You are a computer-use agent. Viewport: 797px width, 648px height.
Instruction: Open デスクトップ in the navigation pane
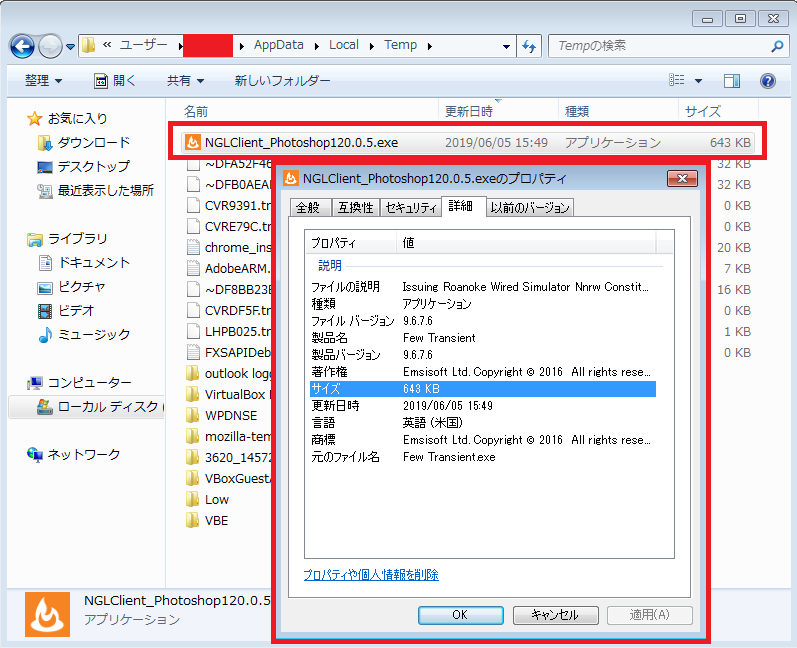pos(84,167)
